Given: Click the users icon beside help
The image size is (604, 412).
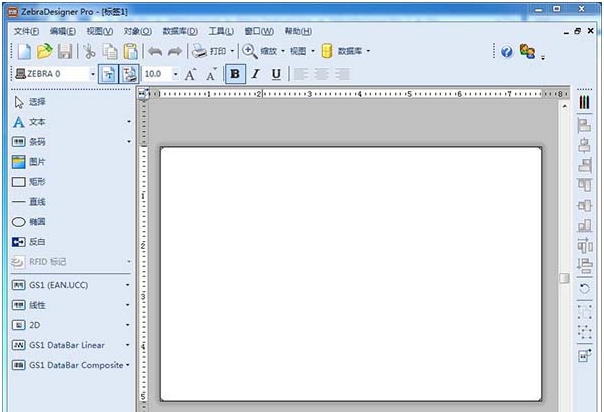Looking at the screenshot, I should click(527, 51).
